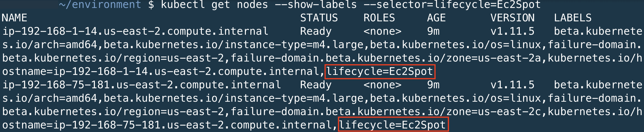Click the second node's v1.11.5 version
The image size is (644, 132).
512,85
